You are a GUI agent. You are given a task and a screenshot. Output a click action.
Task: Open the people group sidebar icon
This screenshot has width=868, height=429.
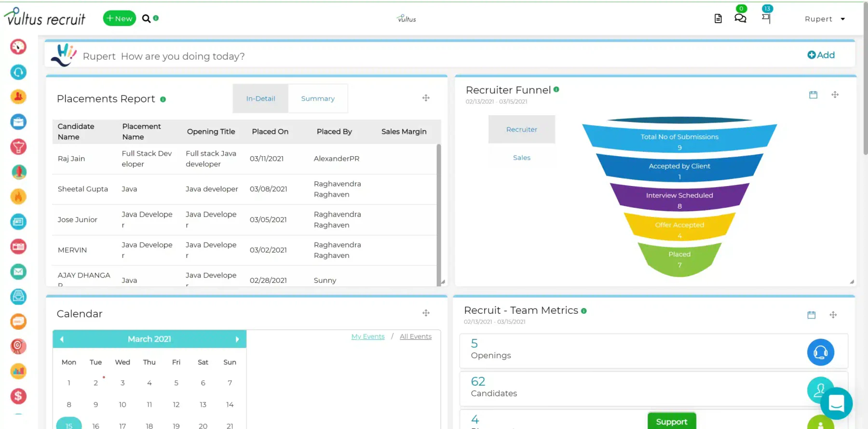pos(18,97)
